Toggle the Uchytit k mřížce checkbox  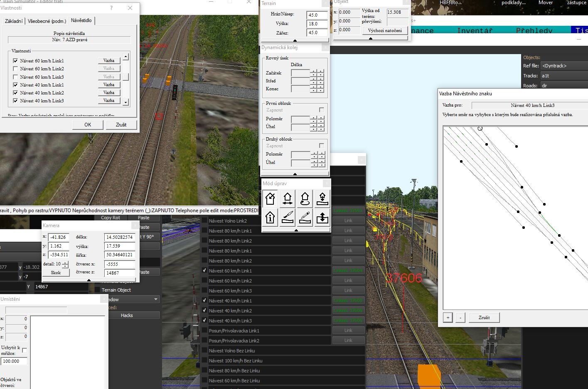click(25, 350)
